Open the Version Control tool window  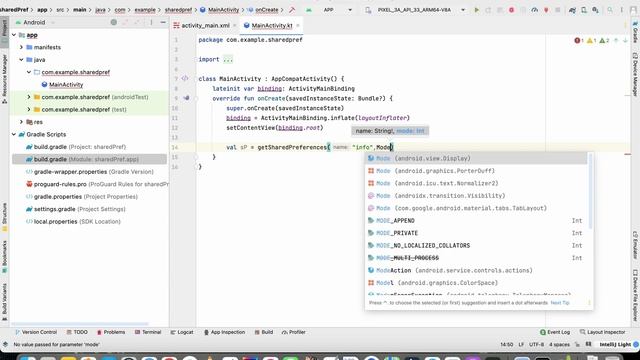tap(36, 332)
